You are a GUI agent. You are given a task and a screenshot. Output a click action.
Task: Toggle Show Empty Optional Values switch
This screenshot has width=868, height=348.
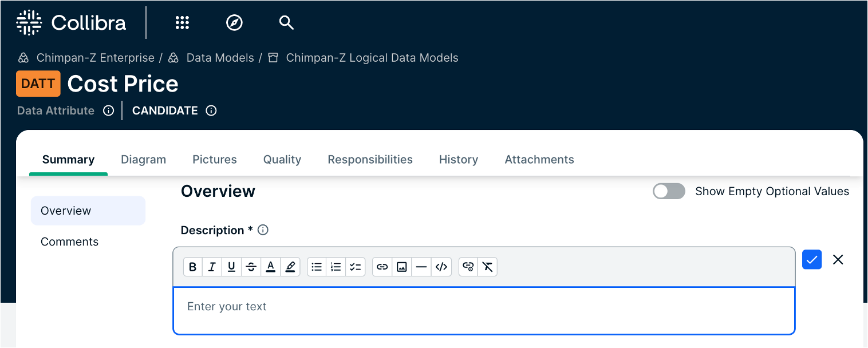pyautogui.click(x=669, y=191)
